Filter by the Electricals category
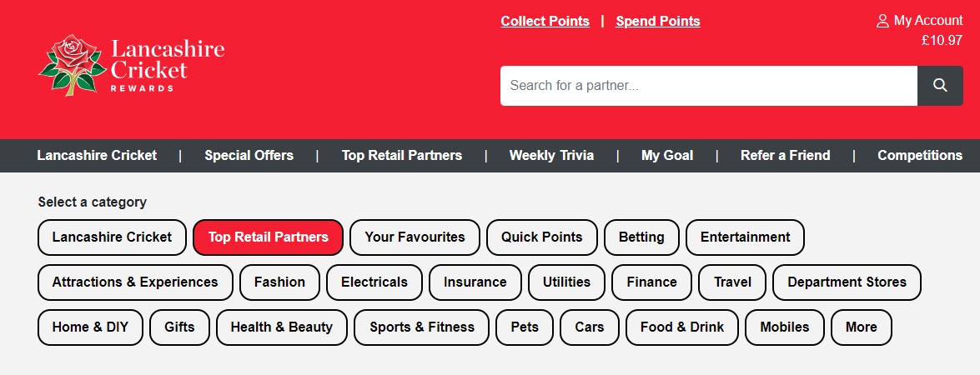The image size is (980, 375). coord(374,282)
